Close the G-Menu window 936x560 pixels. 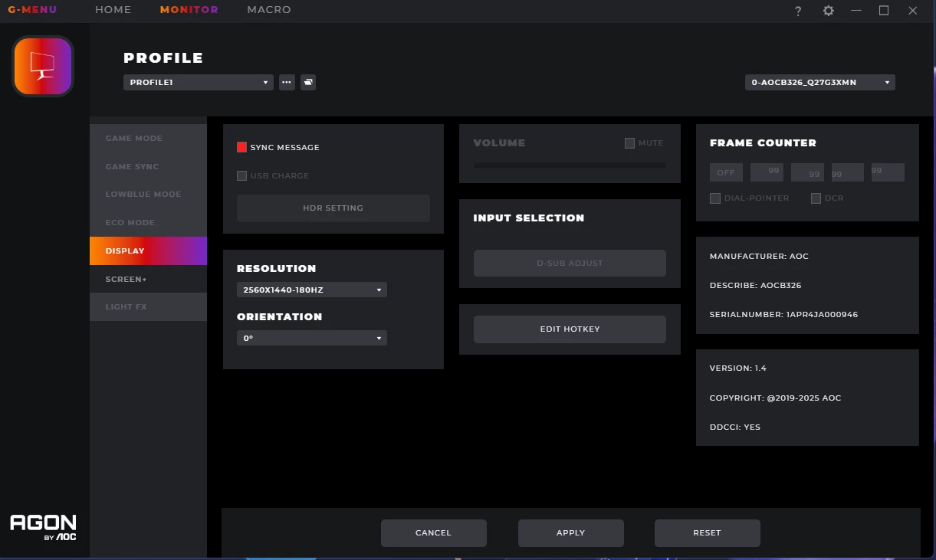[x=912, y=11]
